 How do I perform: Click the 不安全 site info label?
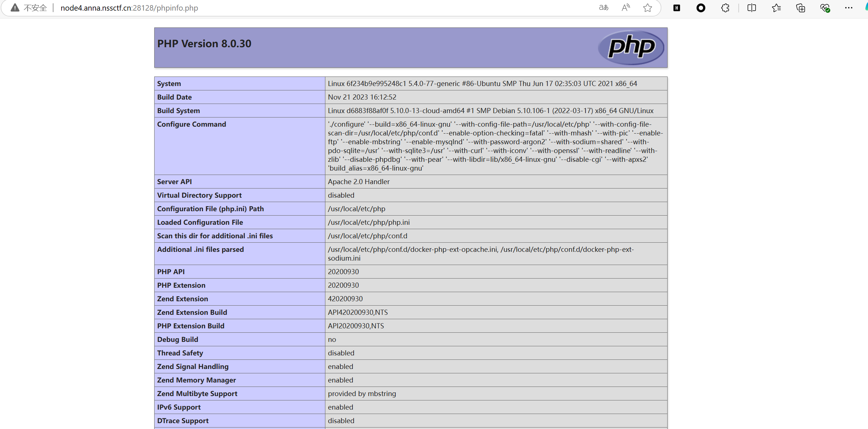(x=35, y=8)
